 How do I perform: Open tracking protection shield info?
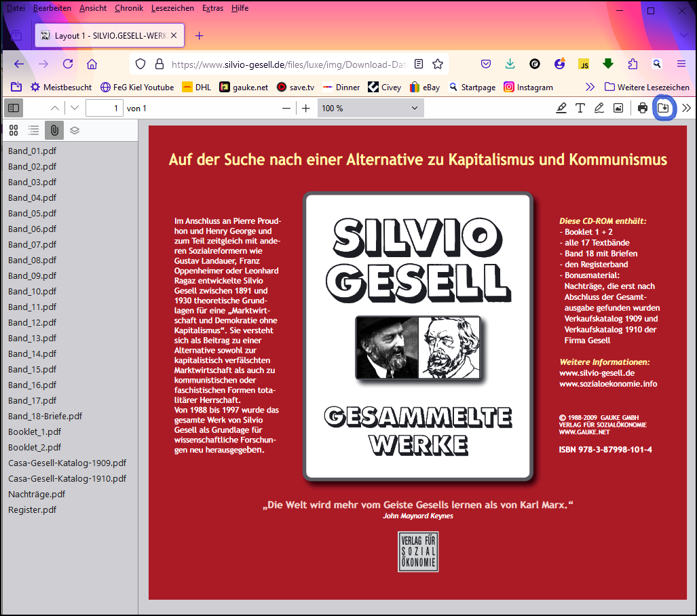click(x=140, y=64)
